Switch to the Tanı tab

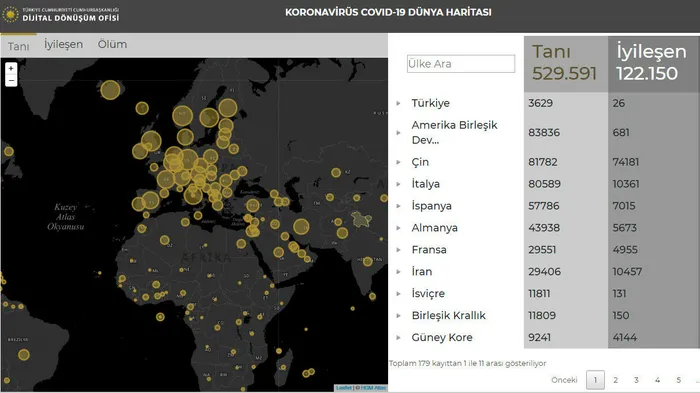point(18,46)
